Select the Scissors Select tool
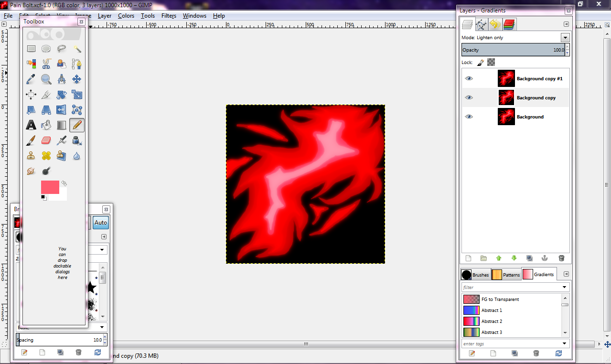 tap(46, 64)
